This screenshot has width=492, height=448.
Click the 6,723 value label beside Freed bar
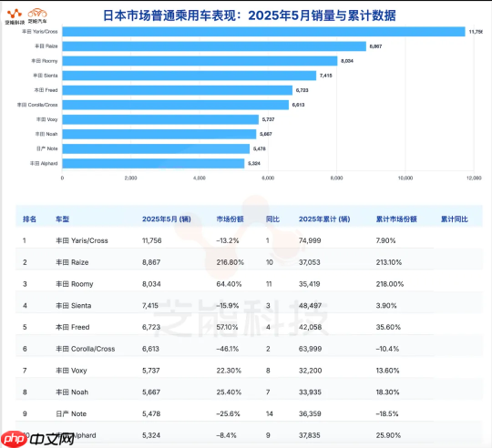pyautogui.click(x=302, y=90)
